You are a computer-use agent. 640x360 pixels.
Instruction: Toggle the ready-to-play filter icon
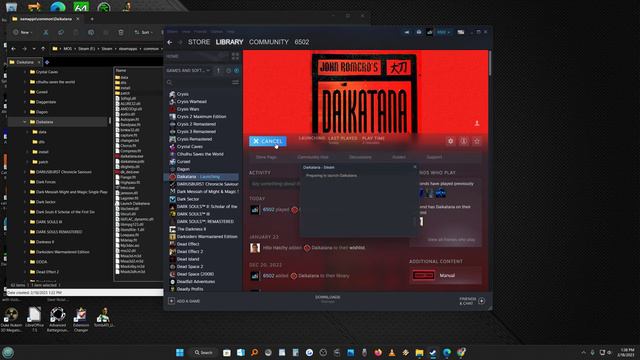coord(236,71)
